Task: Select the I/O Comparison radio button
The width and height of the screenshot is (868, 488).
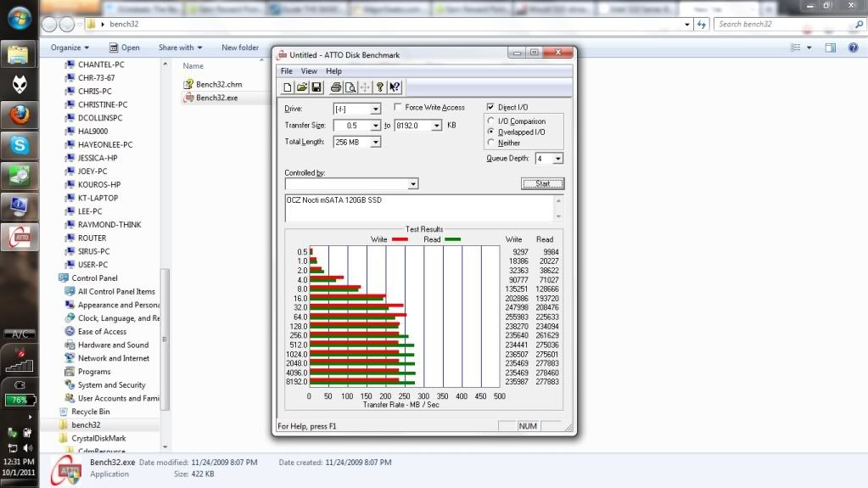Action: [490, 121]
